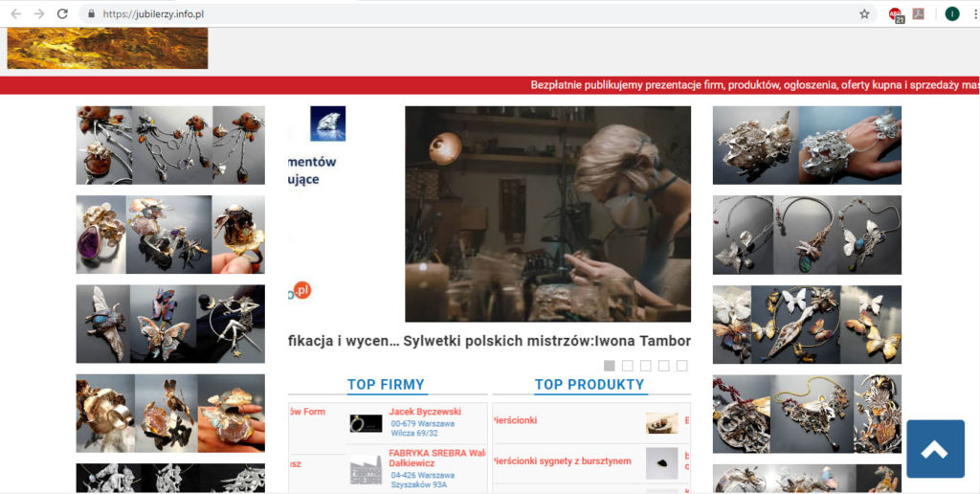This screenshot has height=494, width=980.
Task: Open the TOP PRODUKTY section heading
Action: click(590, 385)
